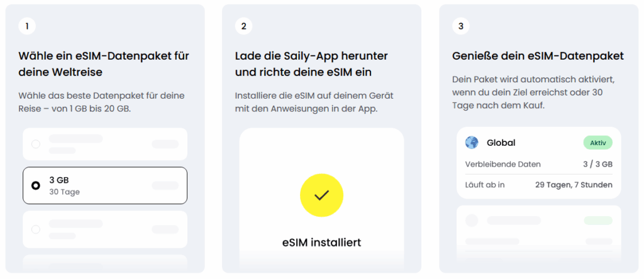The height and width of the screenshot is (279, 644).
Task: Click heading 'Wähle ein eSIM-Datenpaket'
Action: coord(104,56)
